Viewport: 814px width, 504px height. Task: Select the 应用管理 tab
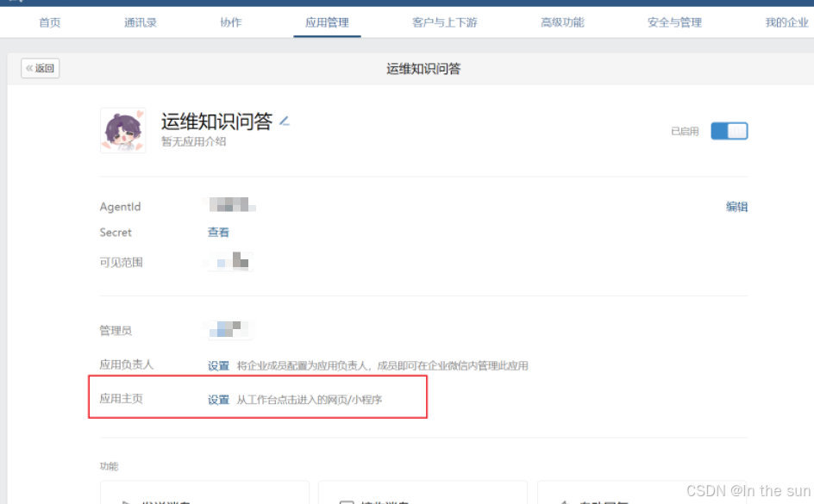[327, 22]
